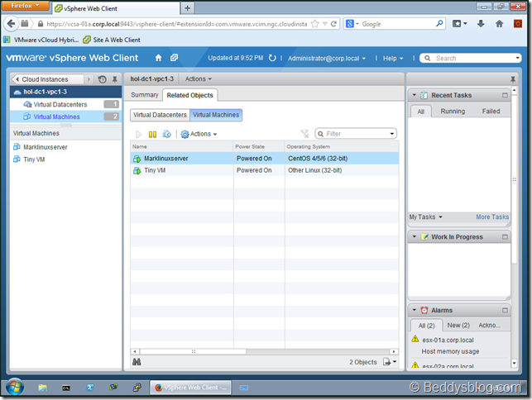Sort by Power State column
Image resolution: width=532 pixels, height=400 pixels.
pyautogui.click(x=258, y=146)
